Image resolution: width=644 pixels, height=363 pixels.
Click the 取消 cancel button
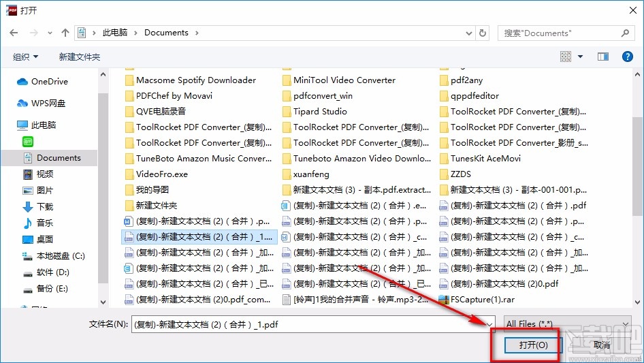point(602,345)
